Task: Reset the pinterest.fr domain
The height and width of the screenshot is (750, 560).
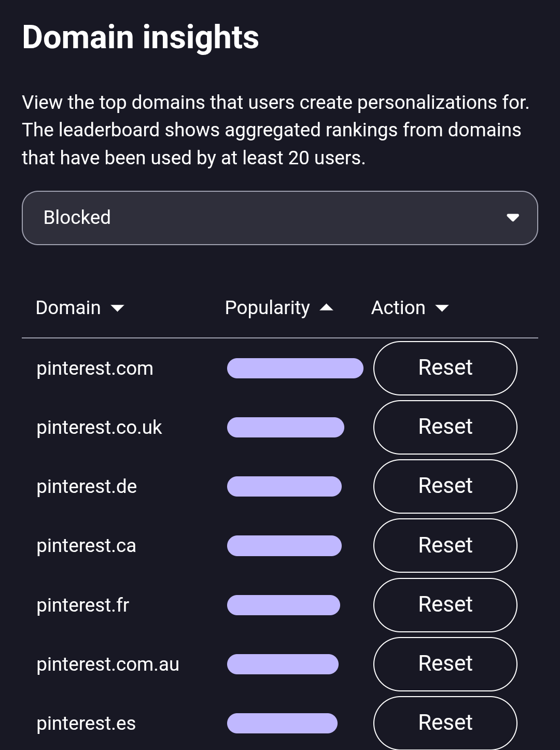Action: [445, 604]
